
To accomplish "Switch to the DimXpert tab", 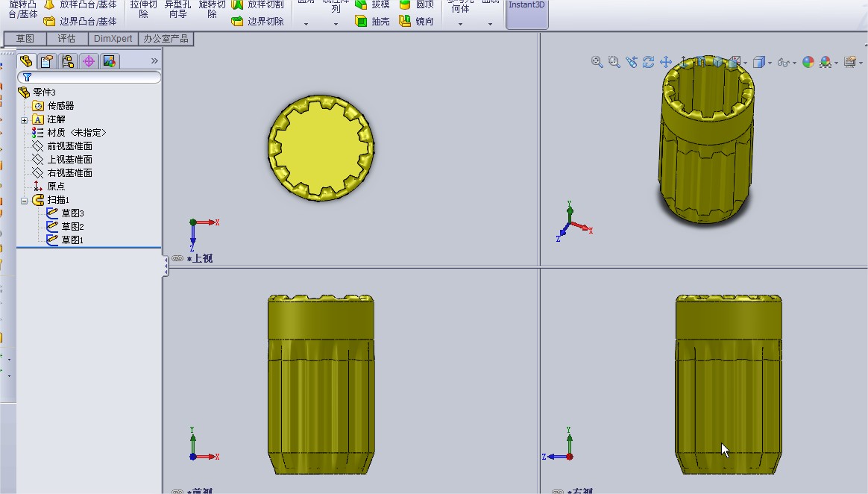I will coord(113,38).
